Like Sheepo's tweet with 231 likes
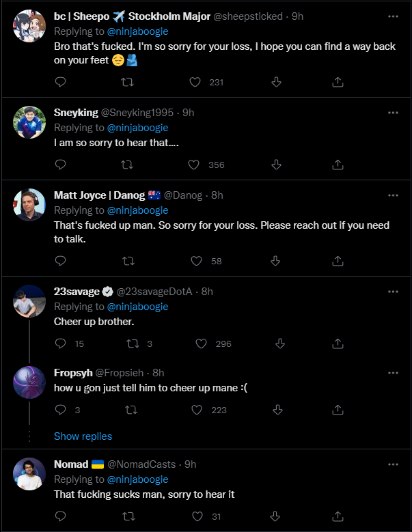The image size is (412, 532). click(x=195, y=82)
